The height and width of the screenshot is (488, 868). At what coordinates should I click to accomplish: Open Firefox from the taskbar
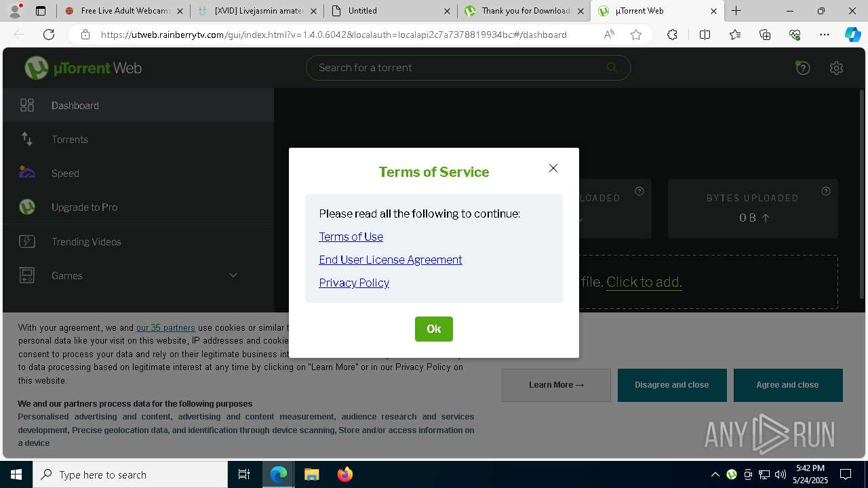coord(344,474)
